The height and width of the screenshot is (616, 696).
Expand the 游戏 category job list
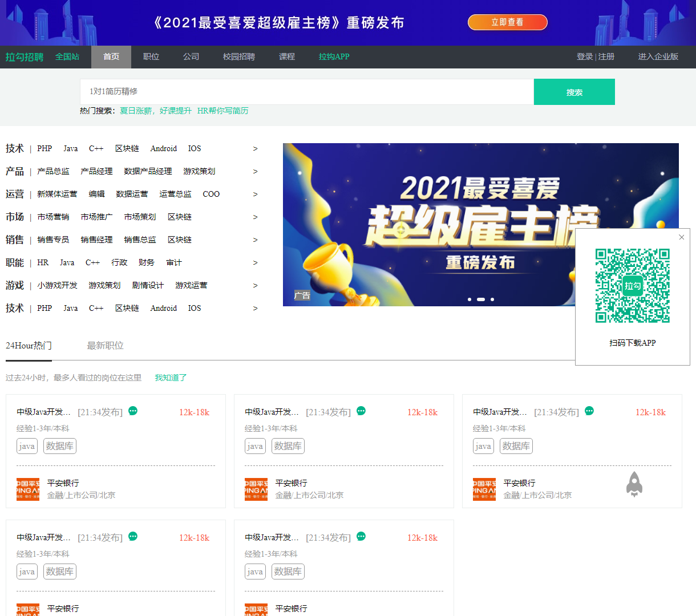(x=255, y=285)
